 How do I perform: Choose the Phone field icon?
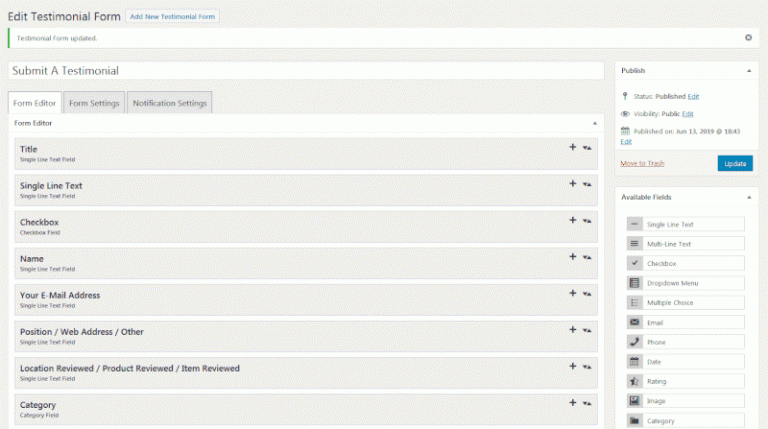634,341
